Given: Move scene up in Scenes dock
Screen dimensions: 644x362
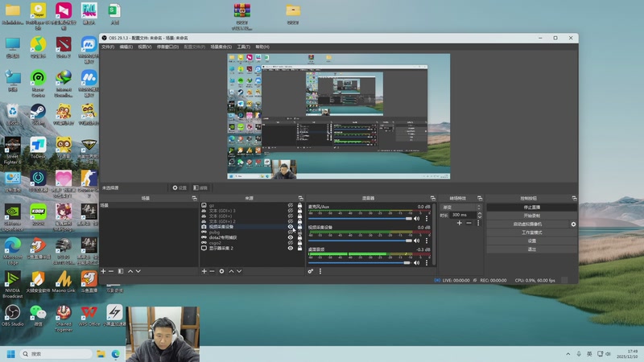Looking at the screenshot, I should tap(130, 271).
